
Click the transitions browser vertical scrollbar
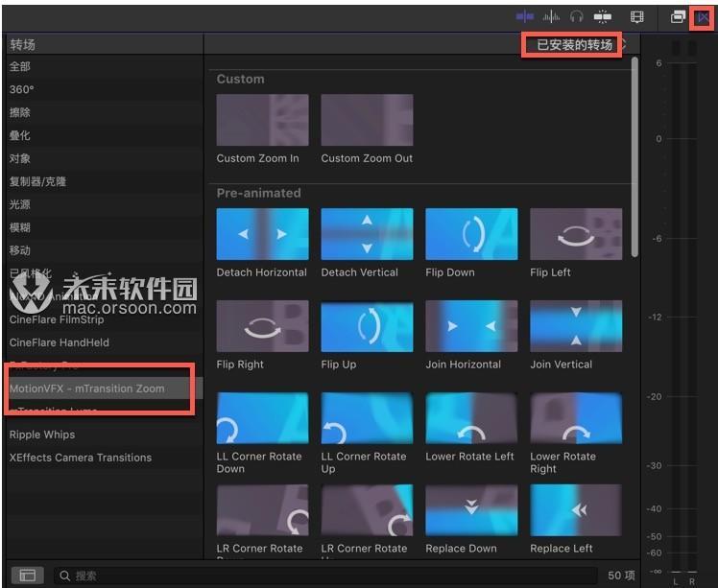[634, 157]
